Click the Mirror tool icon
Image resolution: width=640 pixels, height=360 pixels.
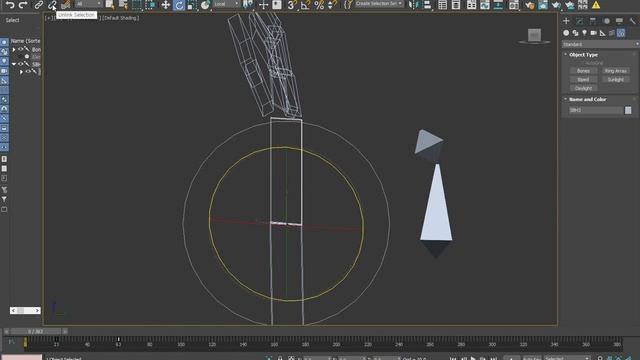[413, 5]
